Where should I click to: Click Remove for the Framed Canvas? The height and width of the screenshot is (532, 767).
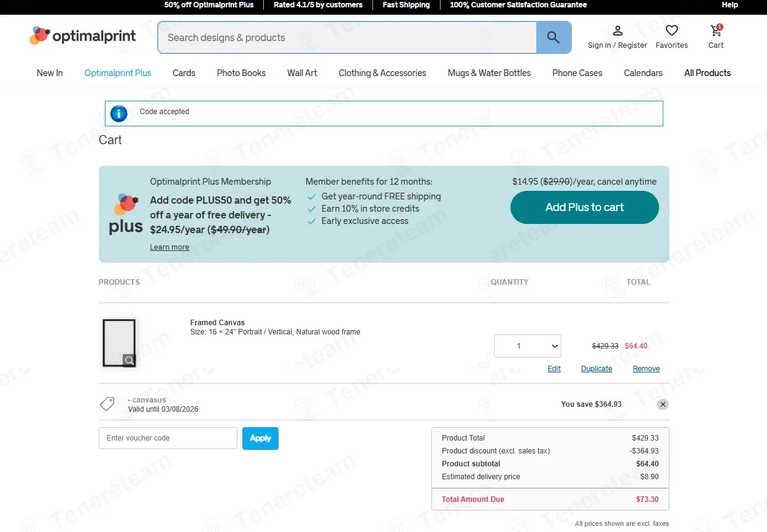(646, 369)
